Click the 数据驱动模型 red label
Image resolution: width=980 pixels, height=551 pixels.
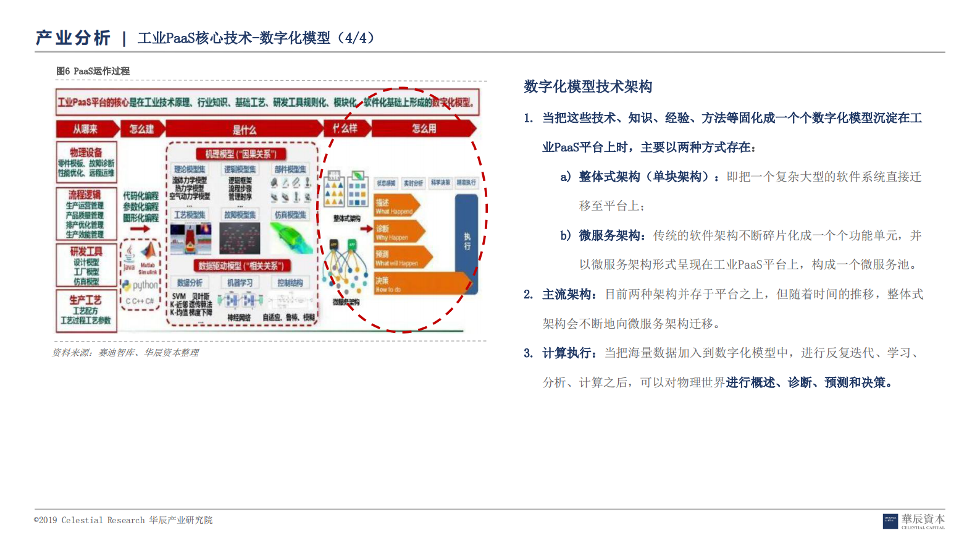(241, 266)
